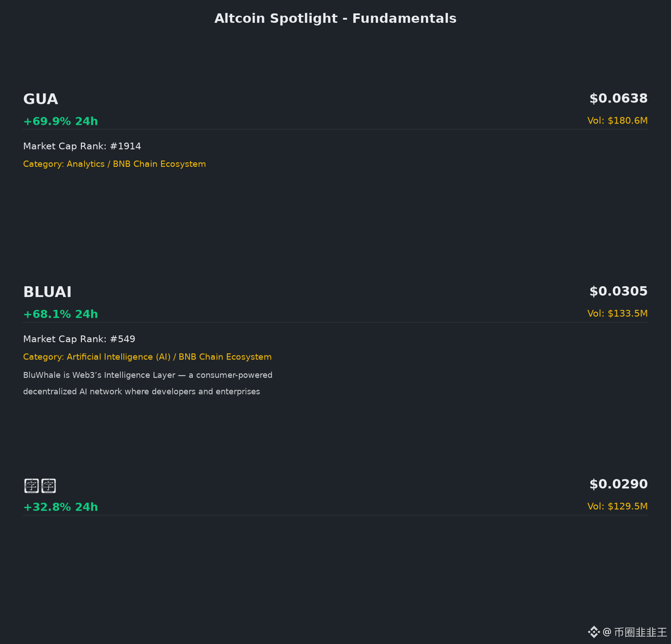Select the BLUAI coin name heading
The width and height of the screenshot is (671, 644).
pyautogui.click(x=47, y=292)
